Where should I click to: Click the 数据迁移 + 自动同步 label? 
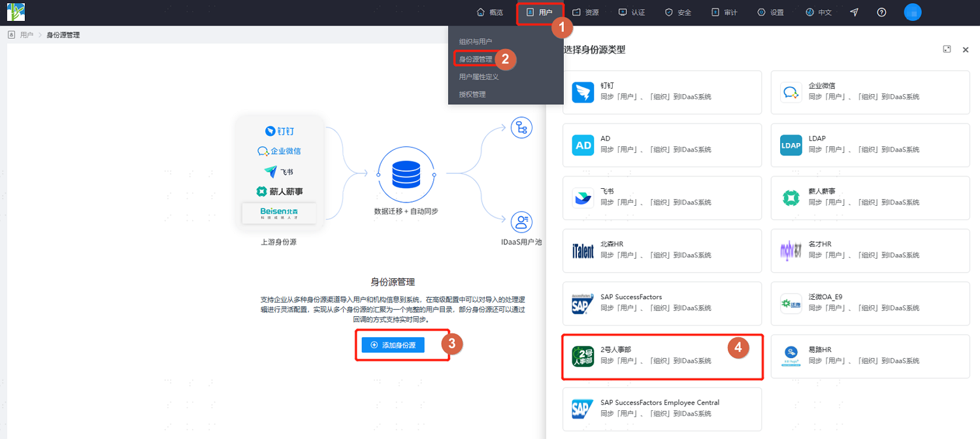406,212
